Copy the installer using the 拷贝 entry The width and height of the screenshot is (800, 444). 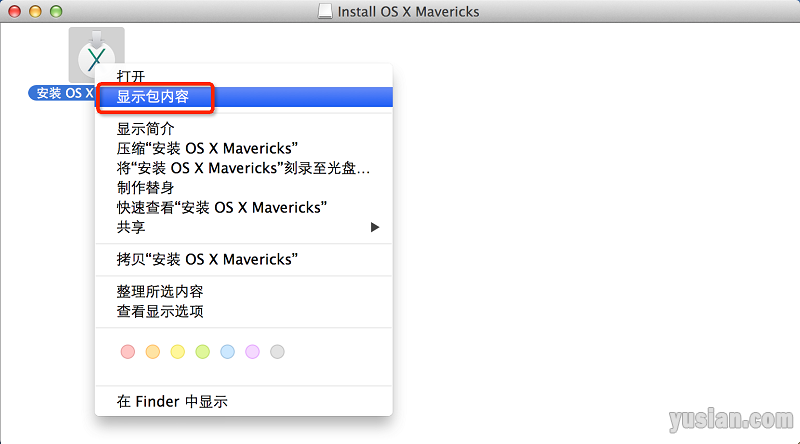pyautogui.click(x=207, y=259)
